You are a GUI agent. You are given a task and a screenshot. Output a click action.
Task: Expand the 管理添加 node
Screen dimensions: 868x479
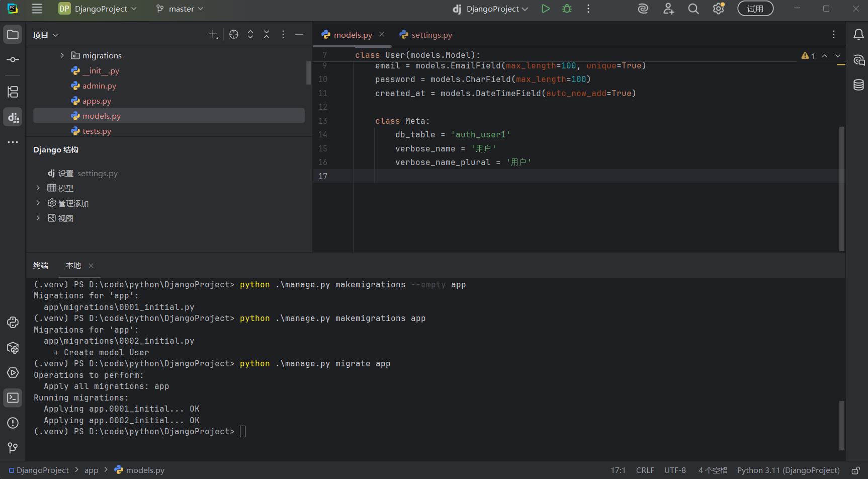38,203
